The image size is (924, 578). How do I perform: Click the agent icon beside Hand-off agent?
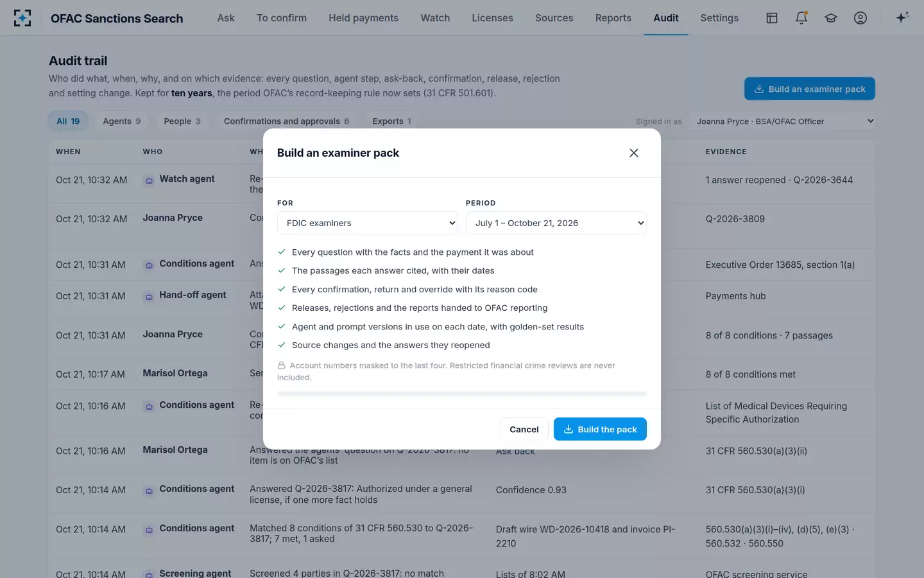pos(149,297)
